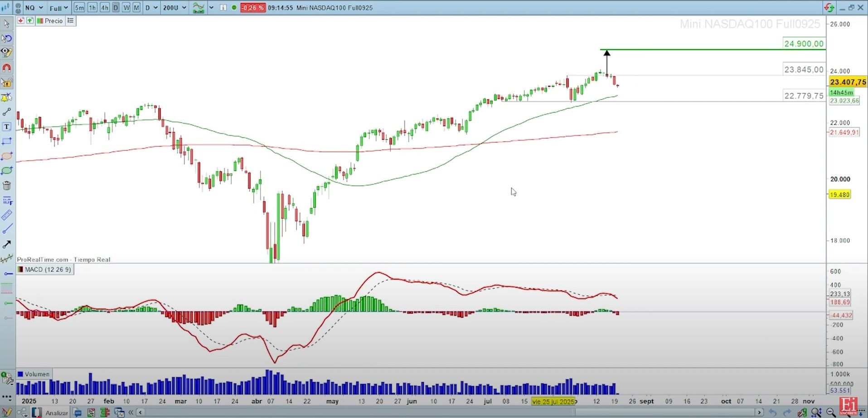Select the rotate/undo cursor tool
This screenshot has width=868, height=418.
pos(7,38)
